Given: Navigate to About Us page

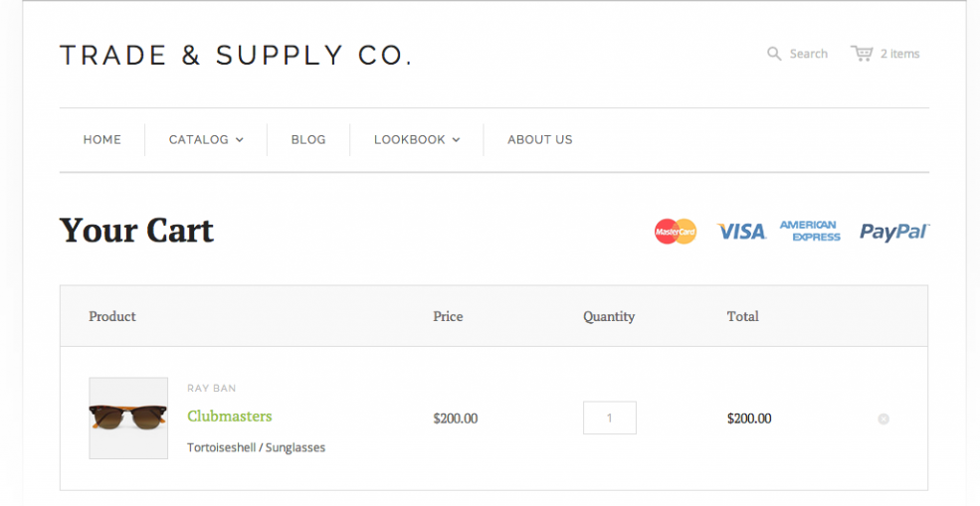Looking at the screenshot, I should pos(540,140).
